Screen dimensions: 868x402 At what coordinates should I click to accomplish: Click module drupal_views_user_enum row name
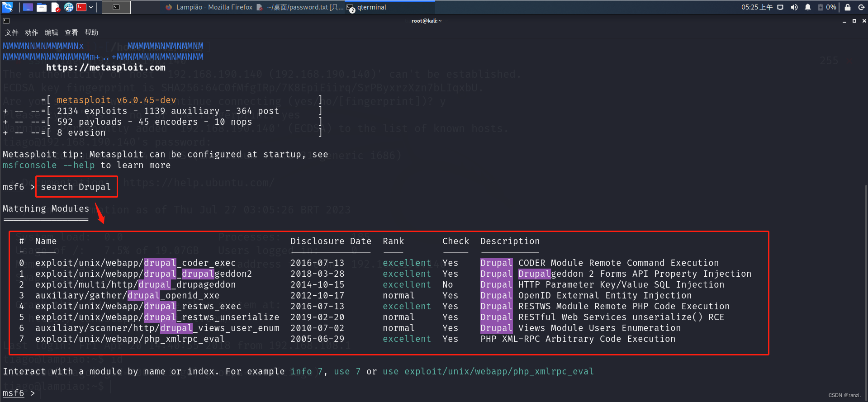pos(157,328)
